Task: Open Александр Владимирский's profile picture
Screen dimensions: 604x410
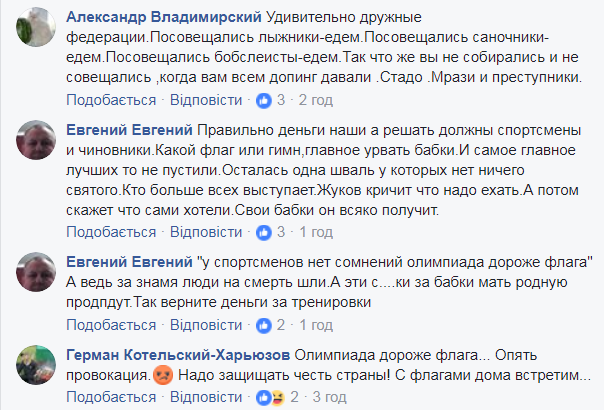Action: [36, 27]
